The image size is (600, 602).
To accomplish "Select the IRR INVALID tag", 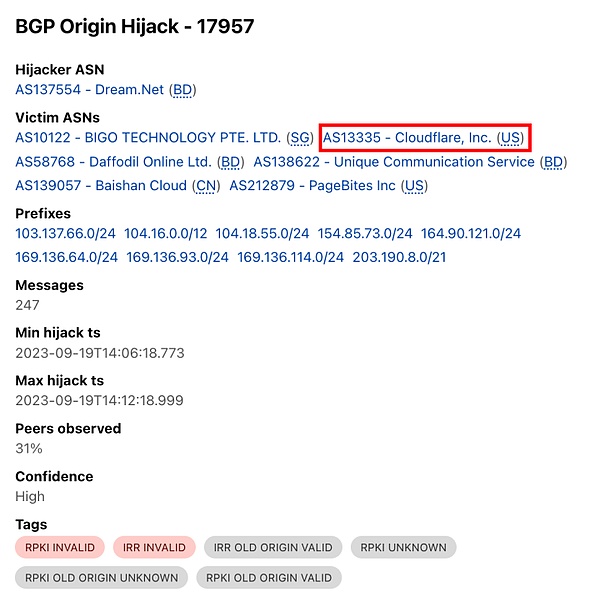I will [x=154, y=547].
